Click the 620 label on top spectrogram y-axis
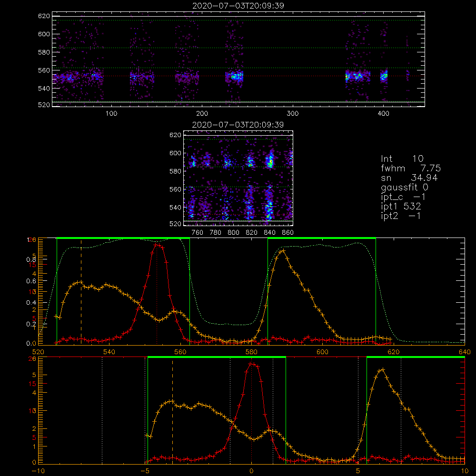This screenshot has height=476, width=476. point(44,16)
